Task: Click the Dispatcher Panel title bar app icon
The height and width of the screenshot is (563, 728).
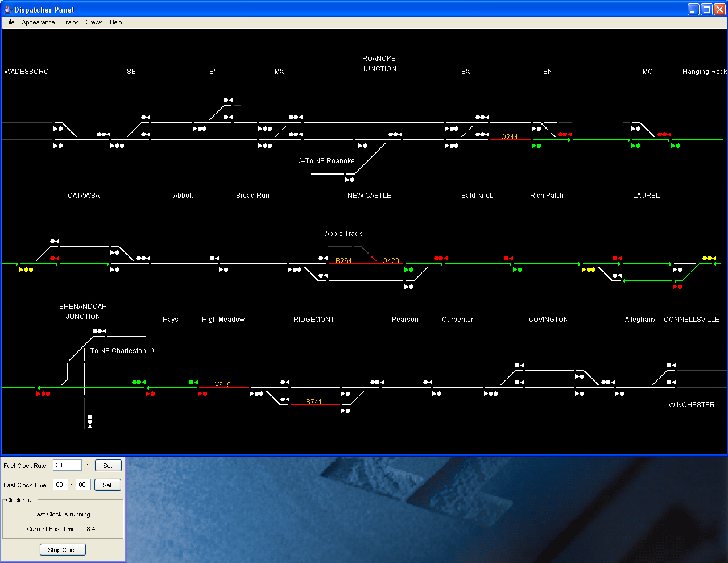Action: click(7, 9)
